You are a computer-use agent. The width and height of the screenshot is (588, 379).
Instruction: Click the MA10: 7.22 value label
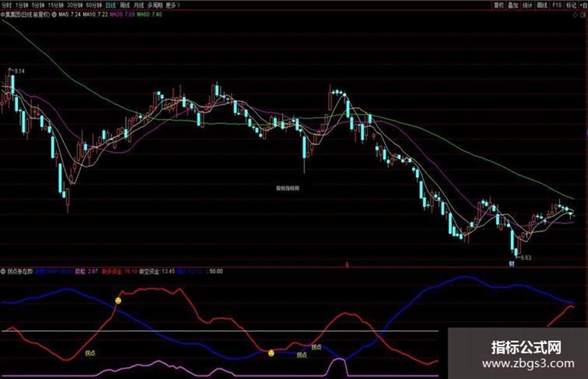pyautogui.click(x=95, y=15)
